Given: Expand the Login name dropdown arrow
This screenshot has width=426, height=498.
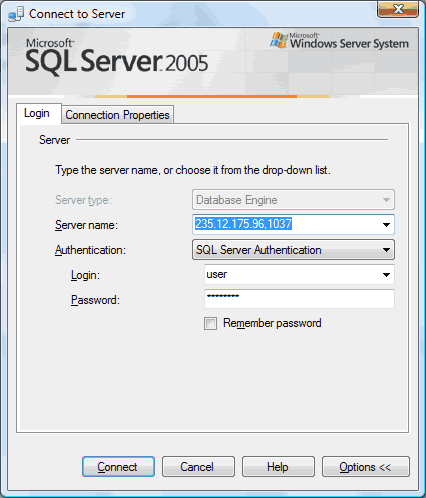Looking at the screenshot, I should click(x=386, y=275).
